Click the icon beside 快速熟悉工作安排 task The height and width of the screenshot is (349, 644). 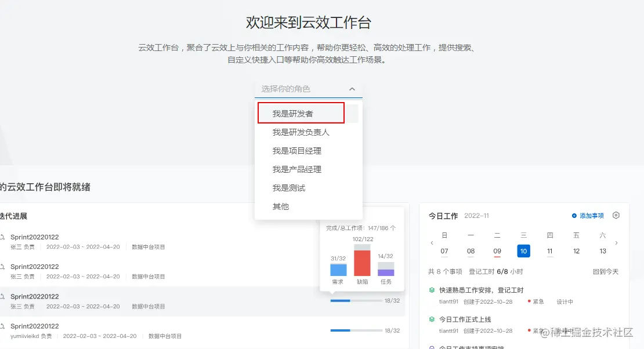[x=432, y=290]
